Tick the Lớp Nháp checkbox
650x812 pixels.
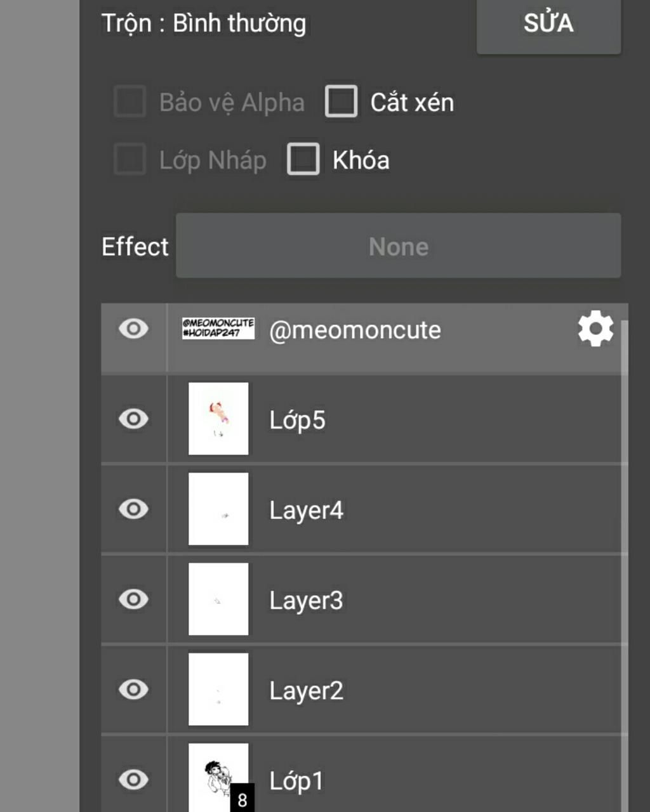(x=129, y=159)
